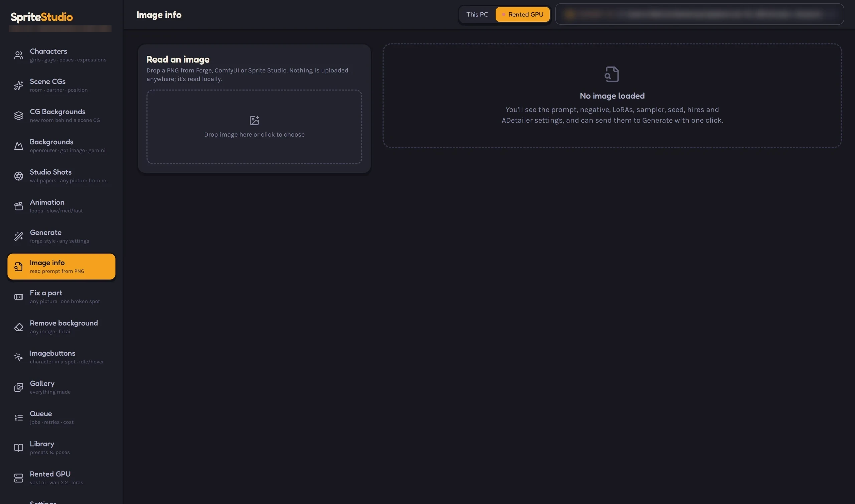
Task: Click 'any picture · one broken spot' subtitle
Action: point(65,301)
